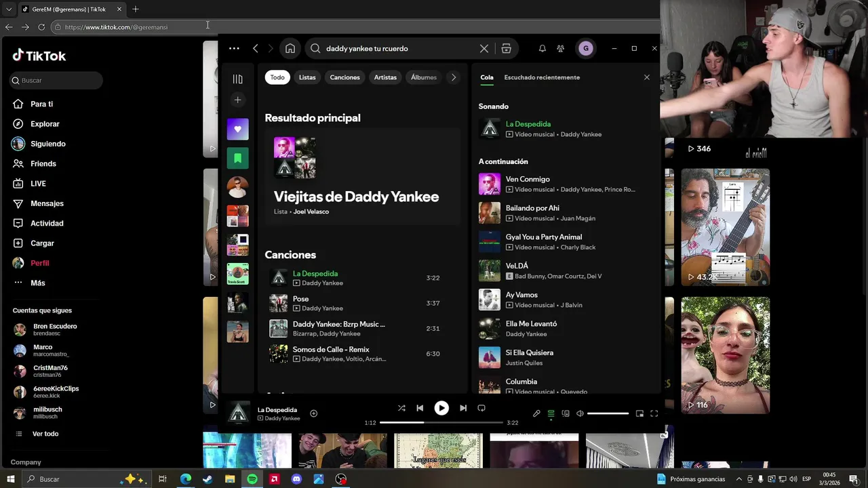Open Spotify three-dot menu
Screen dimensions: 868x488
(x=234, y=48)
